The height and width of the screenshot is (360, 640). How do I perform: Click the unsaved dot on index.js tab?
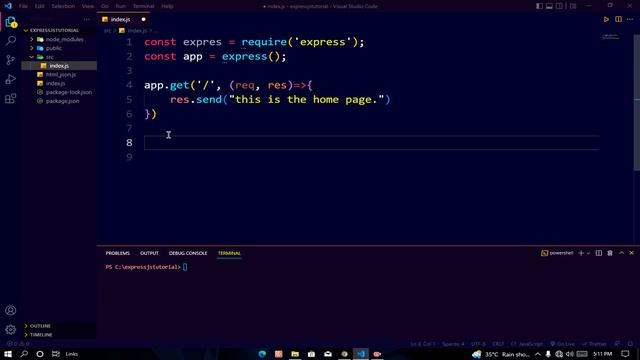(x=143, y=19)
